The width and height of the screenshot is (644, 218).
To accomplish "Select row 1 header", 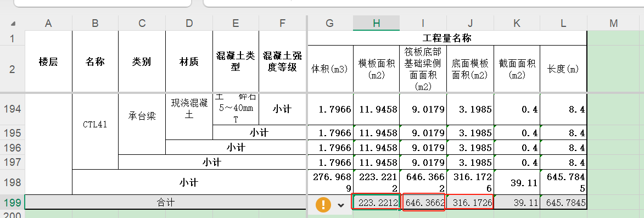I will pyautogui.click(x=12, y=38).
